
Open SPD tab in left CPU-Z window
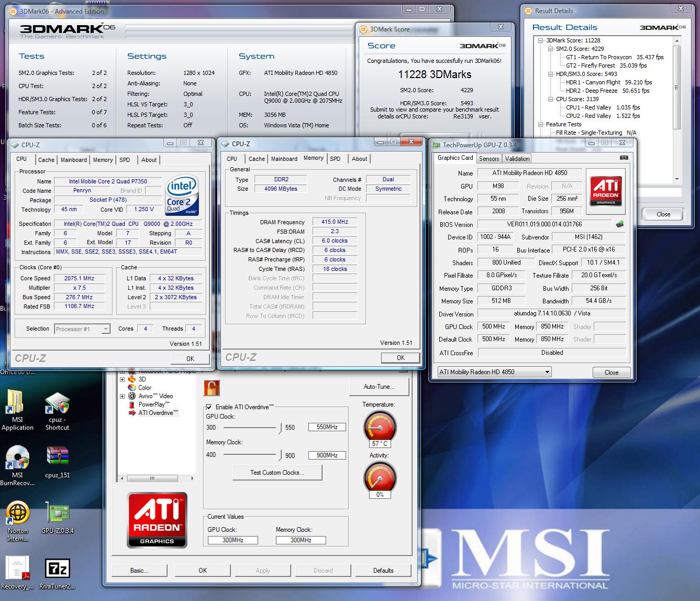[125, 160]
